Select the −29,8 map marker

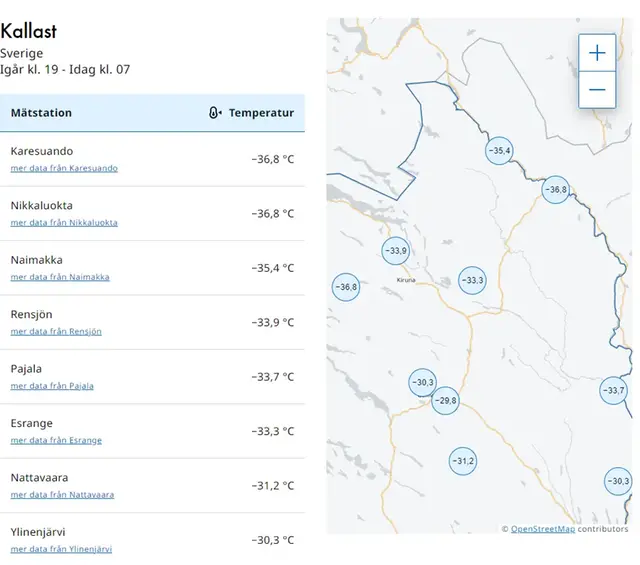[x=445, y=401]
